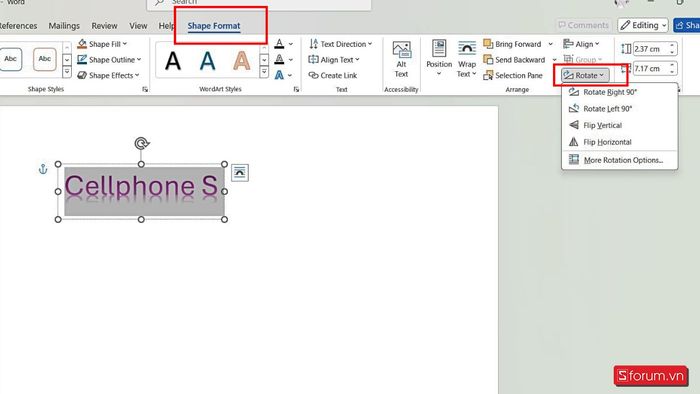Choose Rotate Left 90°
This screenshot has height=394, width=700.
point(620,108)
